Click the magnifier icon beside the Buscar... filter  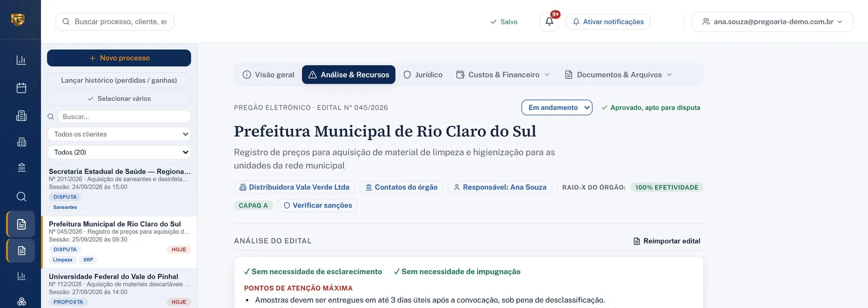(51, 117)
